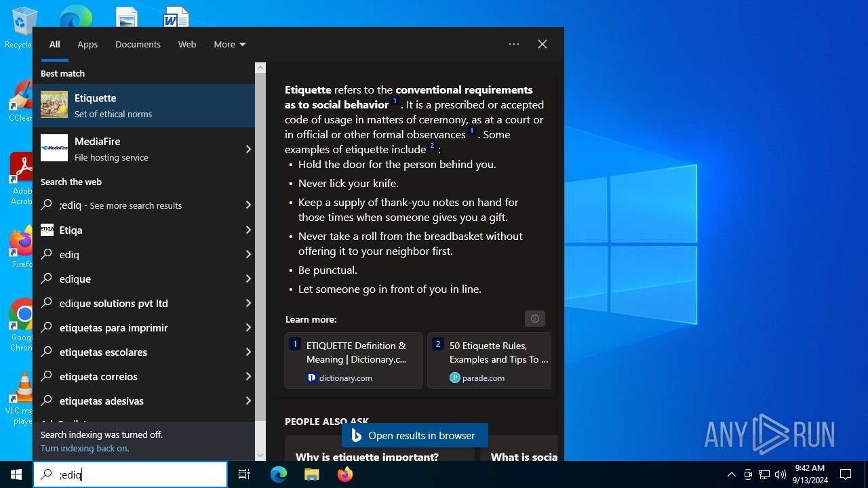Expand the Etiqa suggestion arrow
The height and width of the screenshot is (488, 868).
click(x=248, y=230)
